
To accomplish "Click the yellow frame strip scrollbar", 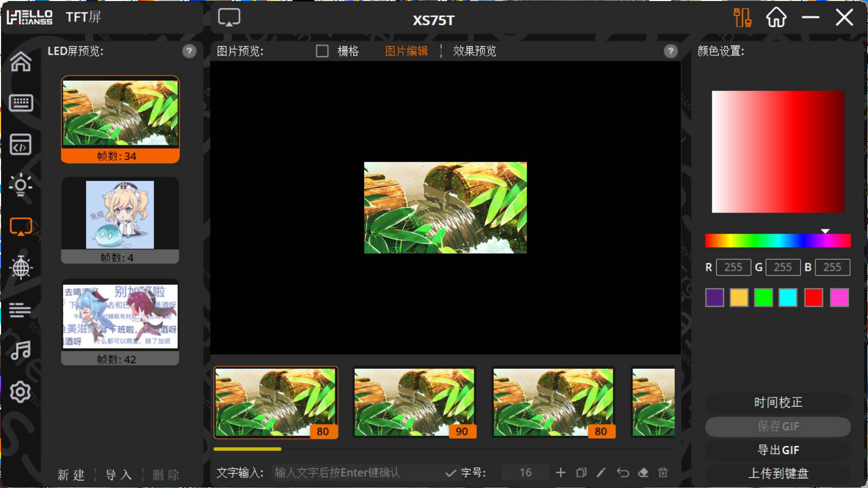I will coord(247,449).
